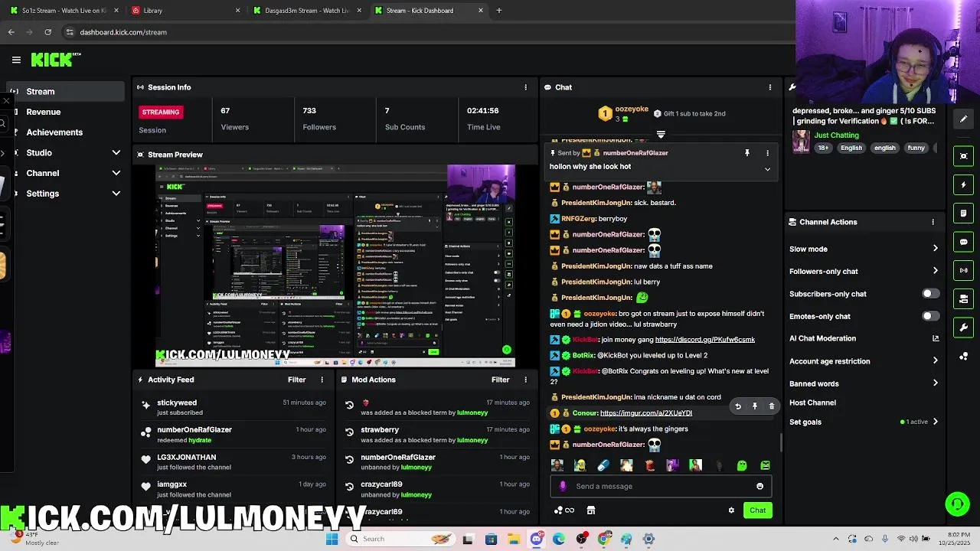Open the emoji picker in message box
This screenshot has width=980, height=551.
click(759, 486)
